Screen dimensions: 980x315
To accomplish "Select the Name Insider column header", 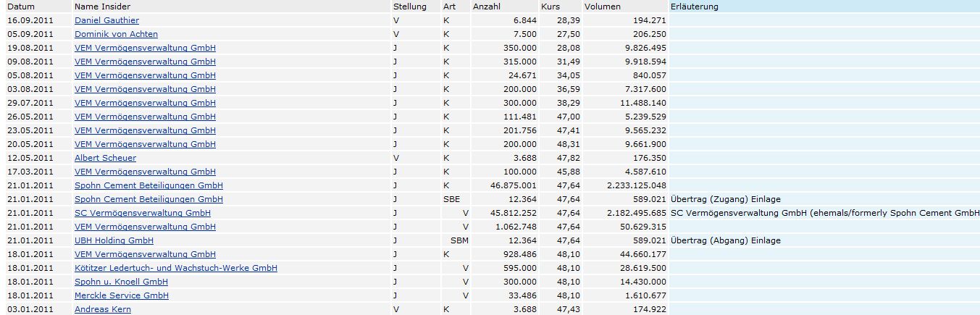I will (102, 7).
